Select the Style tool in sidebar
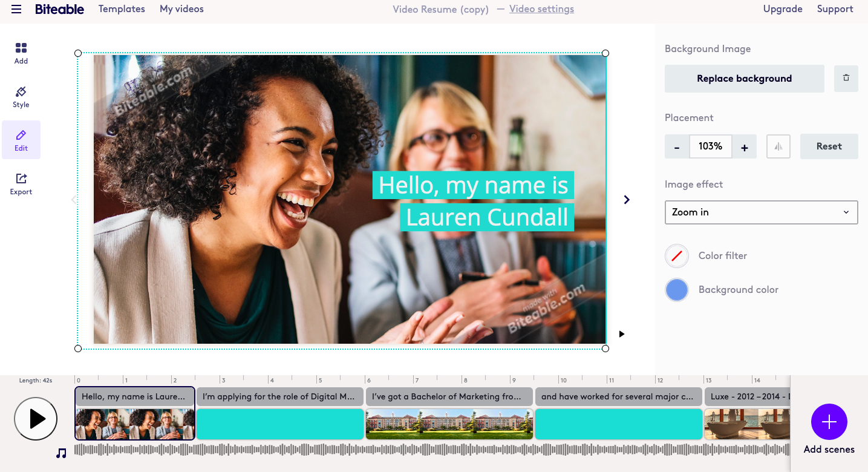Image resolution: width=868 pixels, height=472 pixels. click(21, 97)
